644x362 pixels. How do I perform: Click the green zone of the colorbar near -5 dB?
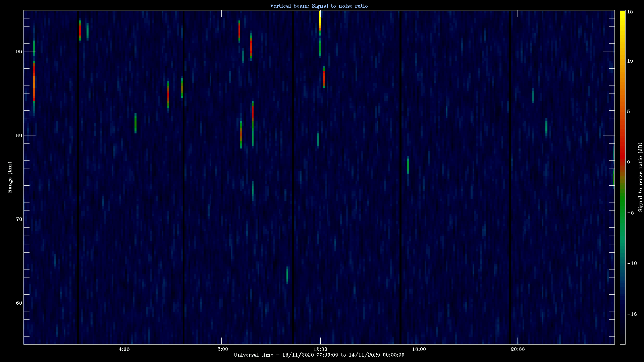click(x=623, y=208)
